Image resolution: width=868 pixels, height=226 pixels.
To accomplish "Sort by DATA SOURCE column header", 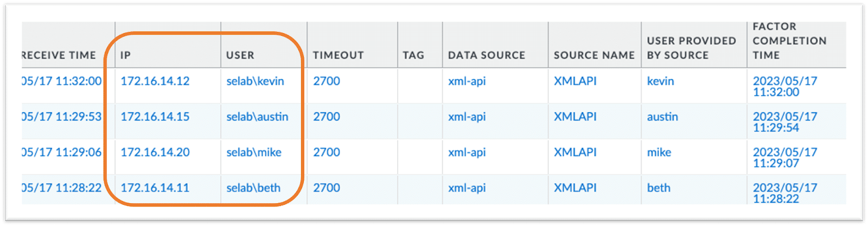I will point(487,55).
